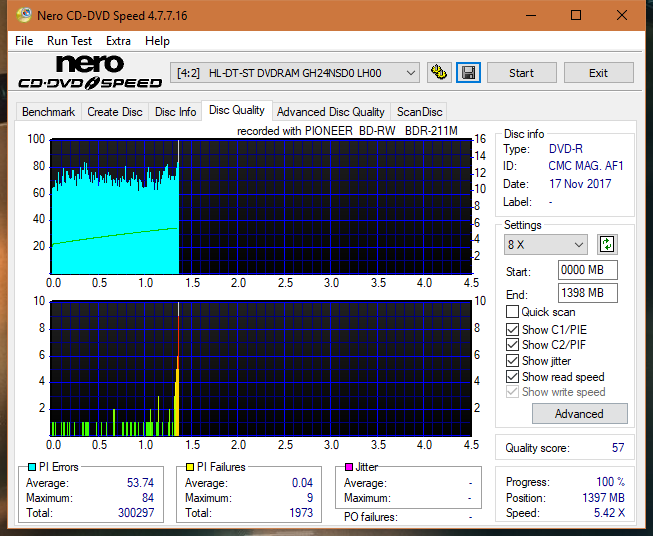The image size is (653, 536).
Task: Click the disc type DVD-R
Action: pyautogui.click(x=566, y=149)
